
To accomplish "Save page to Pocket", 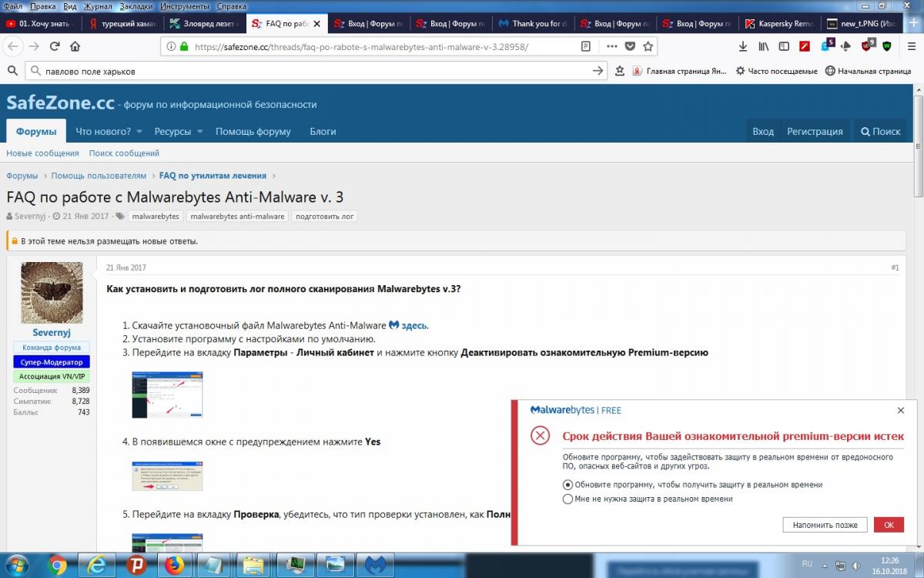I will pyautogui.click(x=630, y=46).
